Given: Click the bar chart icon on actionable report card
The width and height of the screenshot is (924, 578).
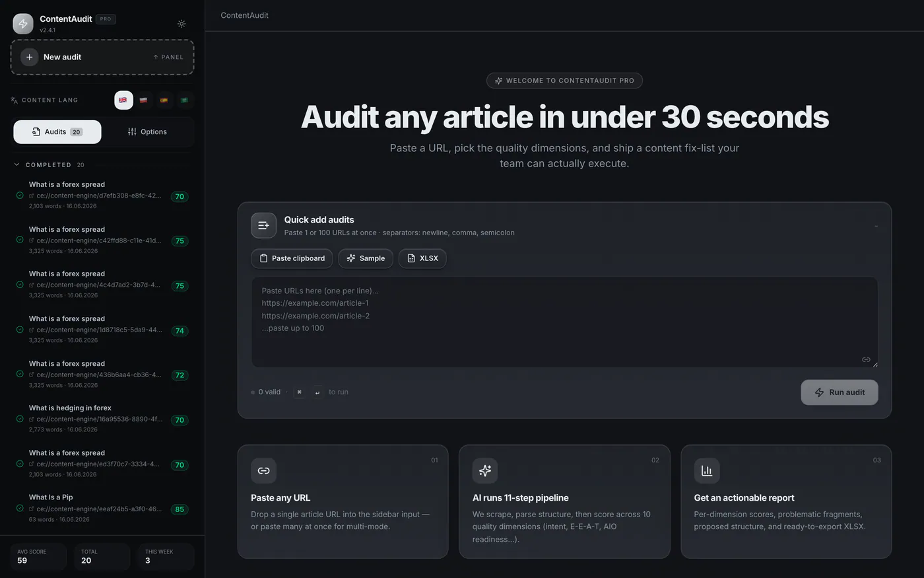Looking at the screenshot, I should (707, 471).
